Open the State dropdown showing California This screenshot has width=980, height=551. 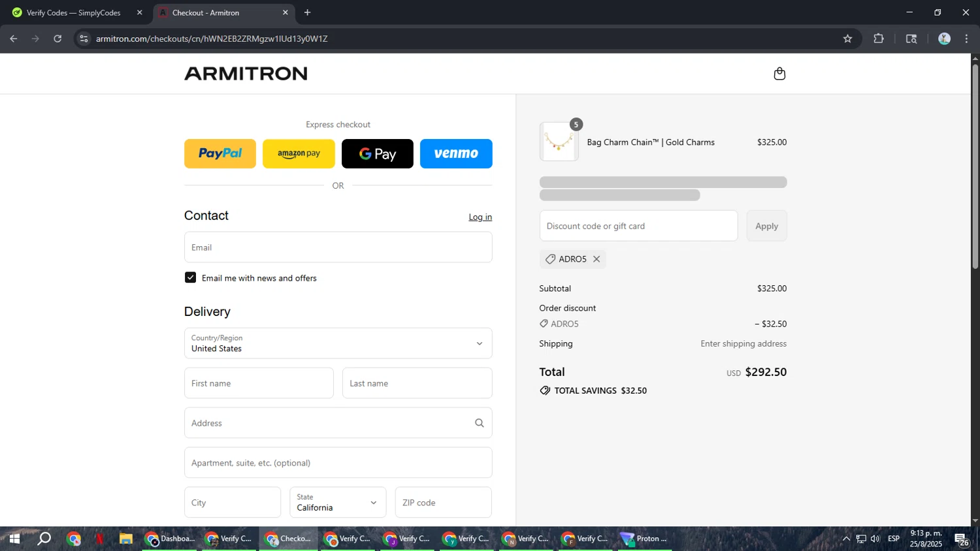coord(338,503)
